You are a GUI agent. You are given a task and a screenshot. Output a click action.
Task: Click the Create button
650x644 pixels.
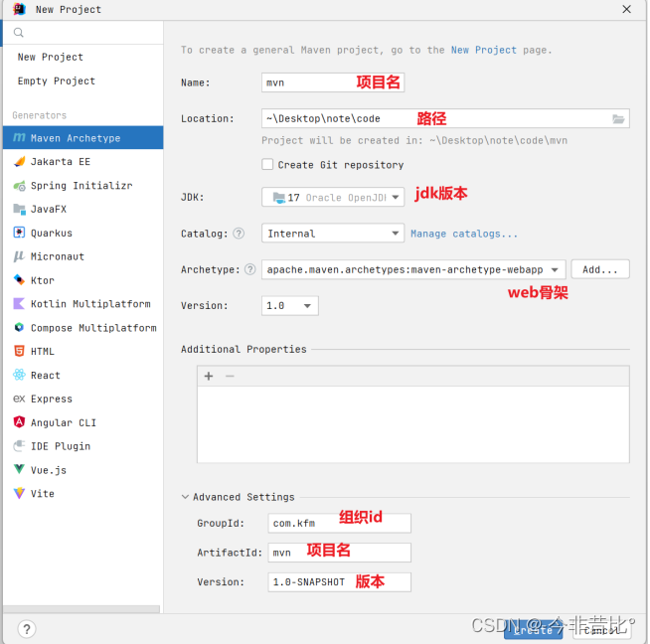[533, 630]
